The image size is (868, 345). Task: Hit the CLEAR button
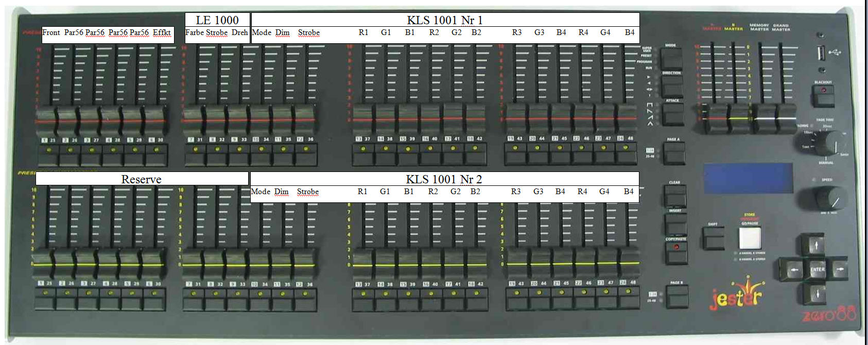[x=675, y=196]
